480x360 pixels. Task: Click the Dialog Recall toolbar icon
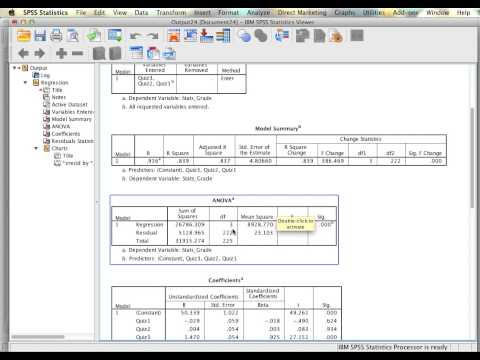(114, 36)
